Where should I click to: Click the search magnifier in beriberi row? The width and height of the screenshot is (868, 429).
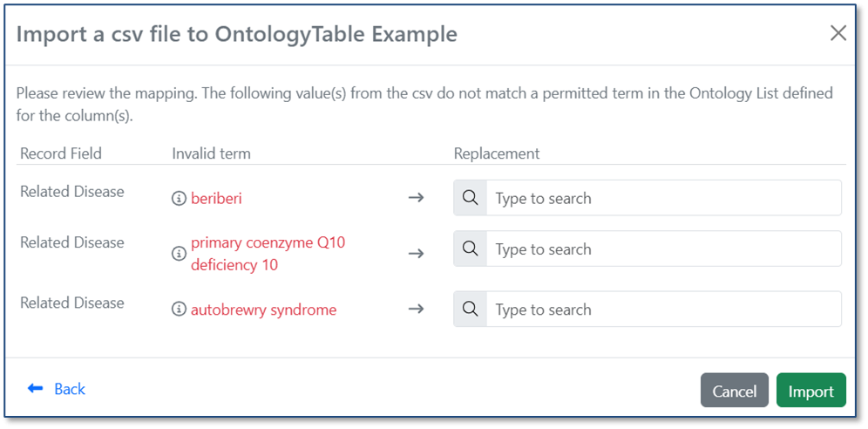471,198
